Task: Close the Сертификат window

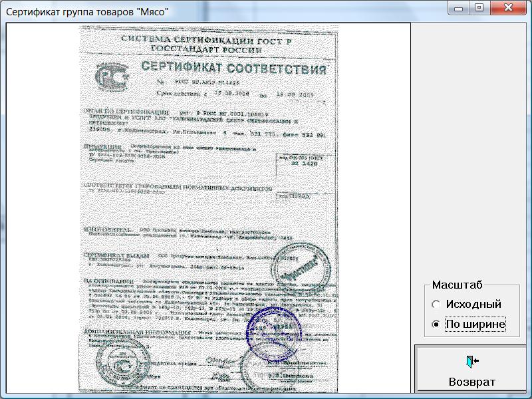Action: tap(508, 8)
